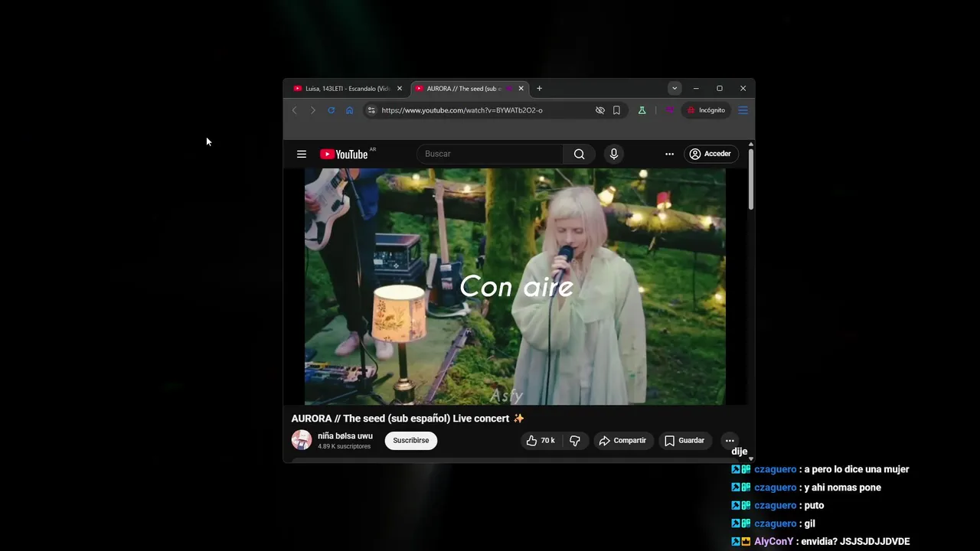This screenshot has width=980, height=551.
Task: Reload the page in browser toolbar
Action: pyautogui.click(x=331, y=110)
